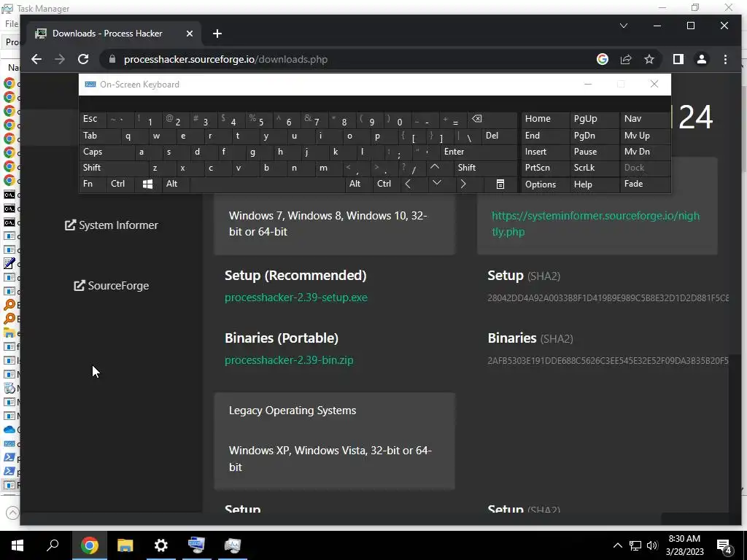Open Chrome tab search chevron
This screenshot has width=747, height=560.
(x=623, y=26)
